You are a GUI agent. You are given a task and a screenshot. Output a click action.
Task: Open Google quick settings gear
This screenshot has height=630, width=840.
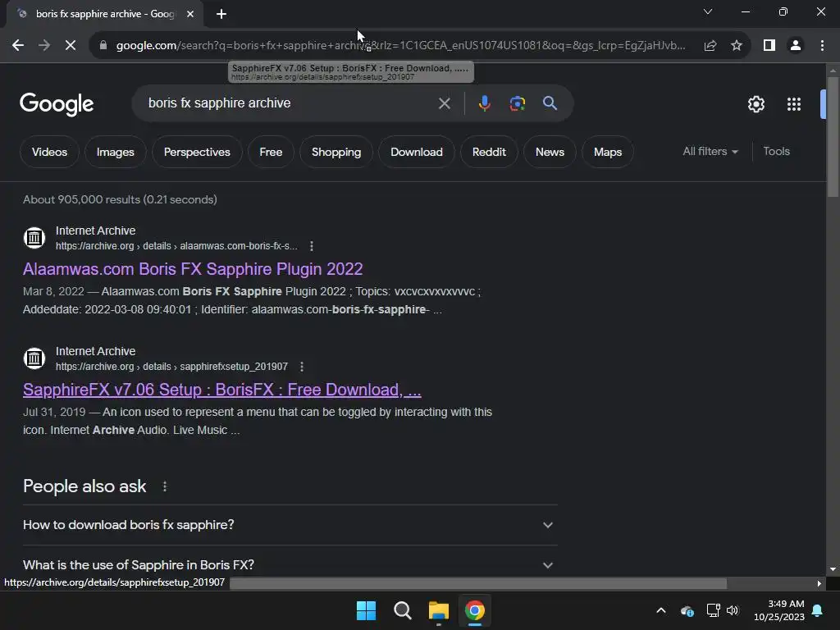756,104
